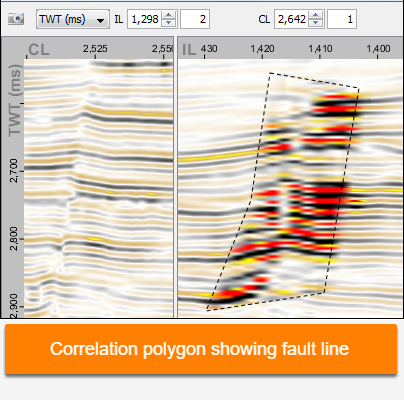Decrease the CL value with down arrow
This screenshot has width=404, height=400.
click(316, 23)
